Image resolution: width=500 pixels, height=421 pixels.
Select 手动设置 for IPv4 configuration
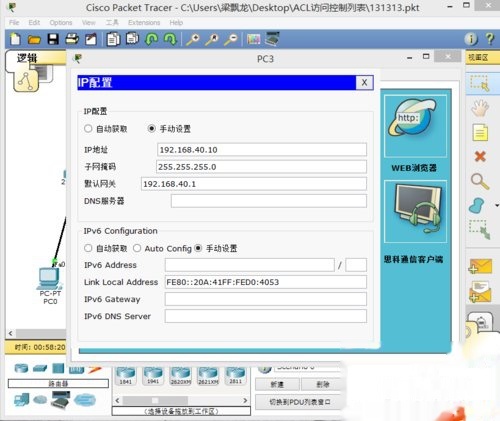tap(151, 129)
